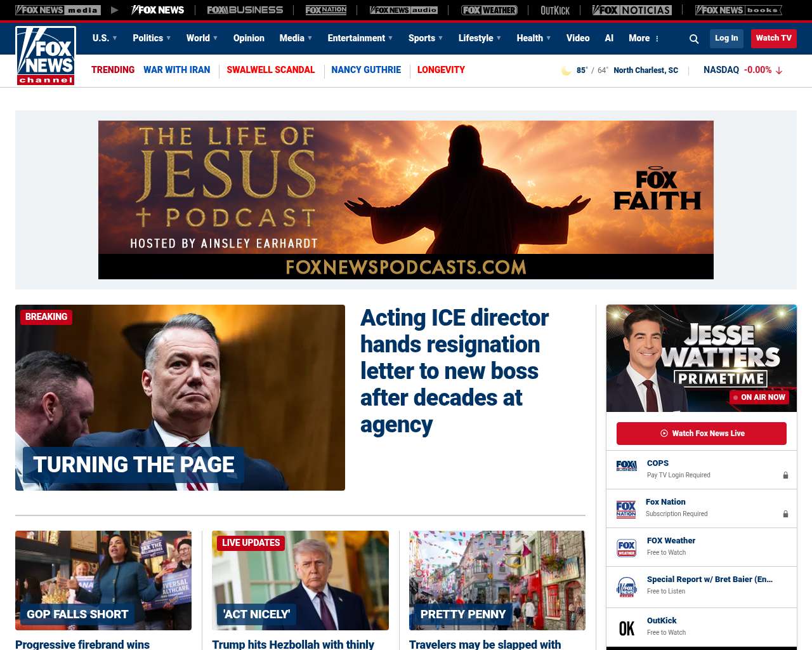
Task: Select the NANCY GUTHRIE trending topic
Action: click(x=366, y=70)
